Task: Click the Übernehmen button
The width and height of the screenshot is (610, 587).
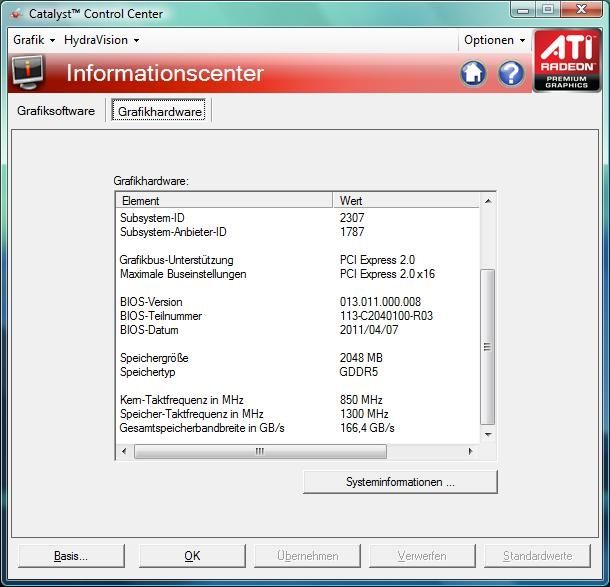Action: 307,556
